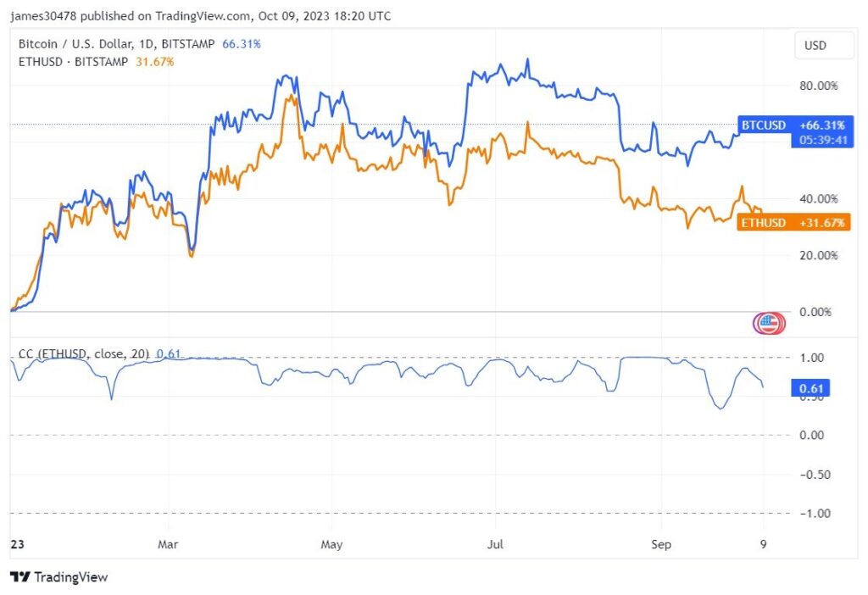
Task: Click the Mar label on the time axis
Action: click(168, 544)
